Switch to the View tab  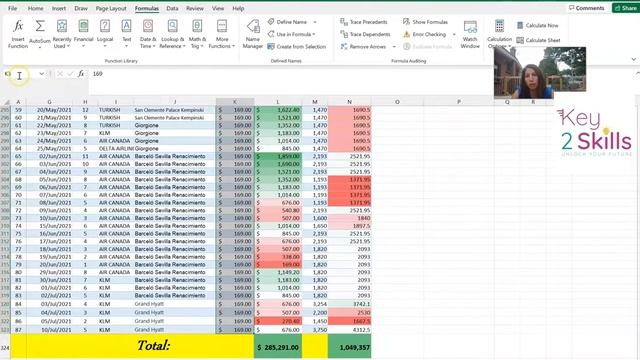point(218,8)
